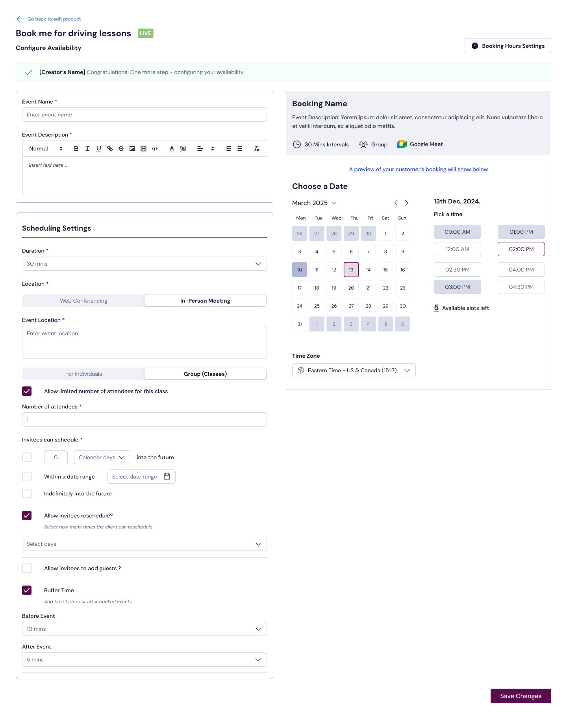Clear text formatting in the editor

257,149
